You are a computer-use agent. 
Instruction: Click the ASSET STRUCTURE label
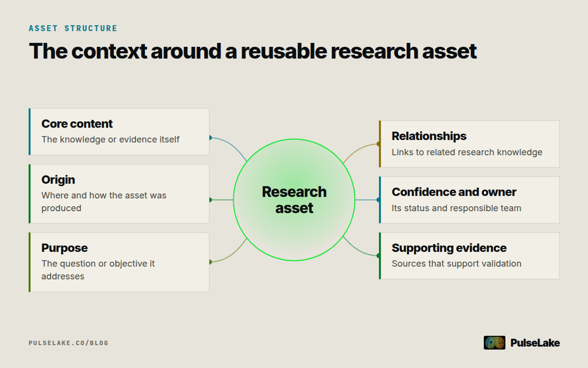click(x=73, y=28)
